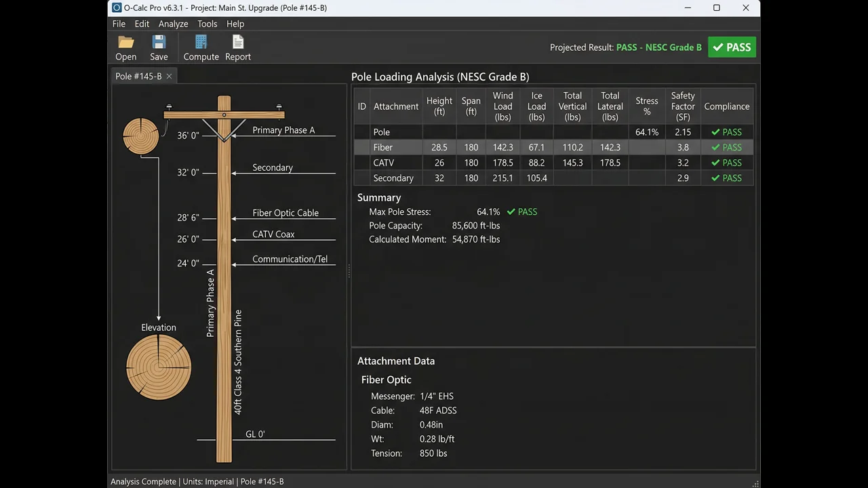The height and width of the screenshot is (488, 868).
Task: Open the Tools menu
Action: pos(207,24)
